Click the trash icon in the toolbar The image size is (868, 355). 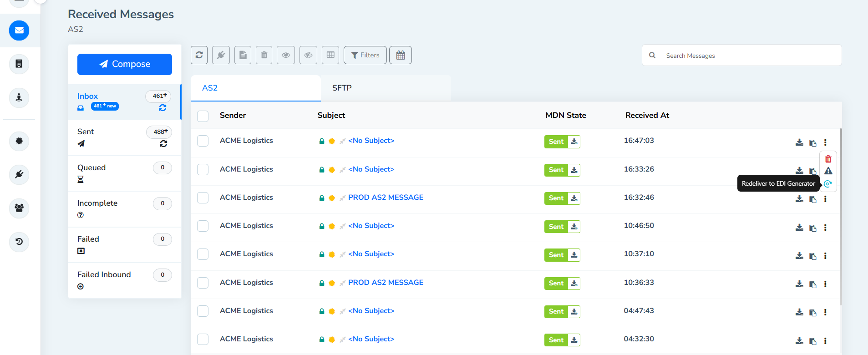(264, 55)
